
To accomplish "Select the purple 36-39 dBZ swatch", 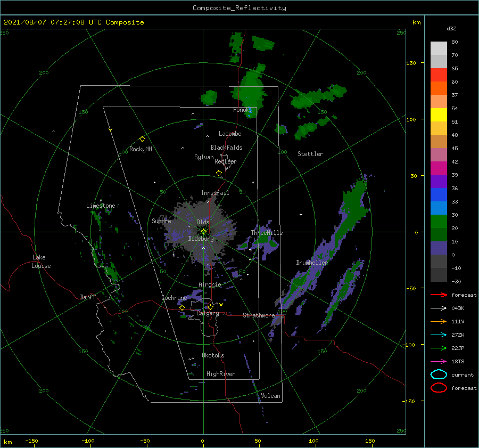I will [x=439, y=181].
